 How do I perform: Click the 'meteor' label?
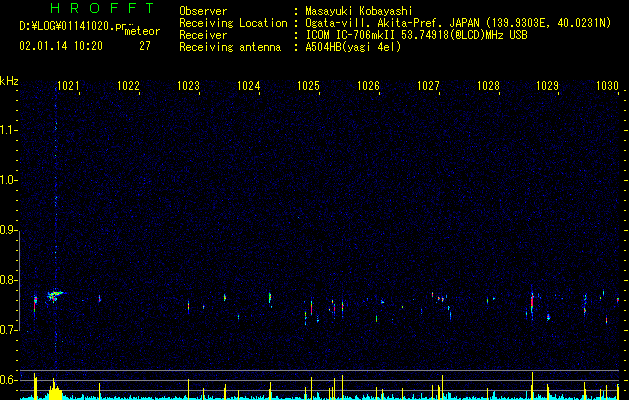[142, 32]
